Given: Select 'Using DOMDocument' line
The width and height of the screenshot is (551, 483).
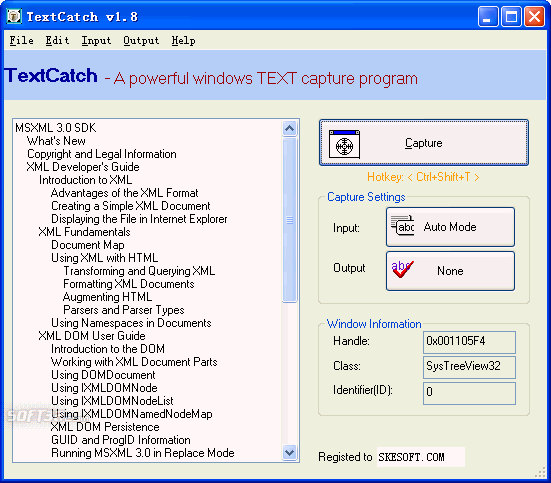Looking at the screenshot, I should point(103,375).
